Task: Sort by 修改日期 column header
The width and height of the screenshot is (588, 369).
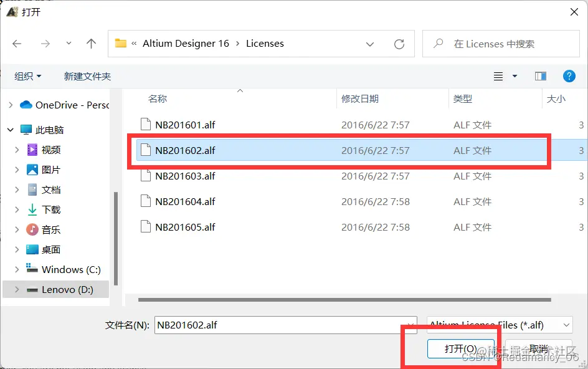Action: coord(360,98)
